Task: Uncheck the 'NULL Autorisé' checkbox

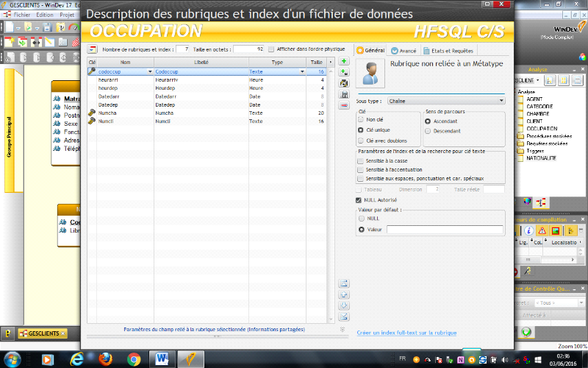Action: (x=359, y=199)
